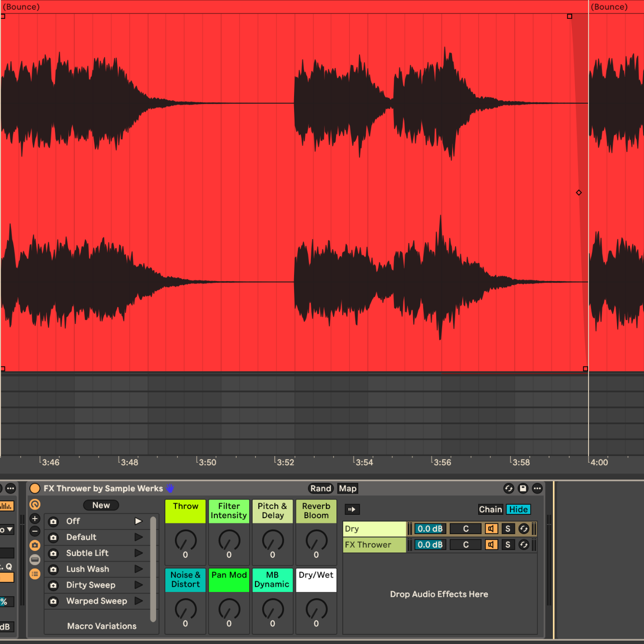Image resolution: width=644 pixels, height=644 pixels.
Task: Click the Throw macro knob
Action: click(186, 540)
